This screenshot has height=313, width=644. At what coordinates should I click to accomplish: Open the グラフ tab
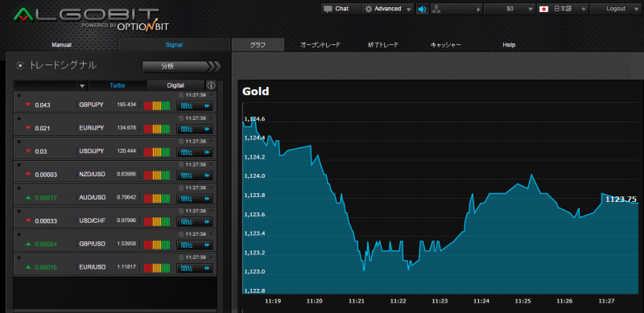point(258,45)
